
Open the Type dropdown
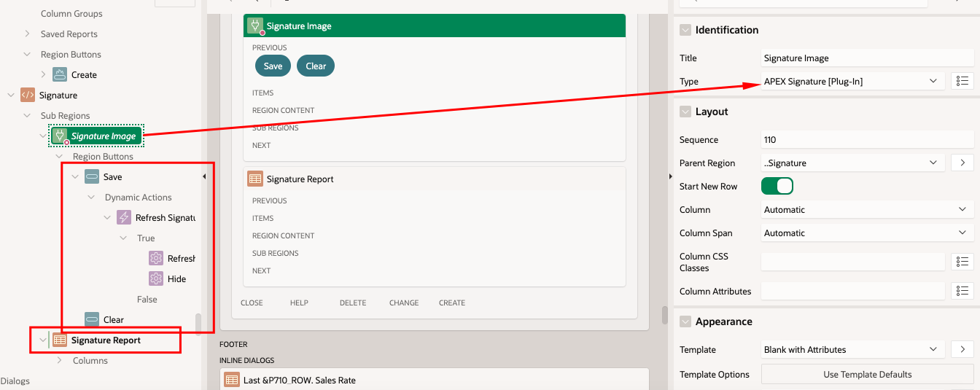852,81
